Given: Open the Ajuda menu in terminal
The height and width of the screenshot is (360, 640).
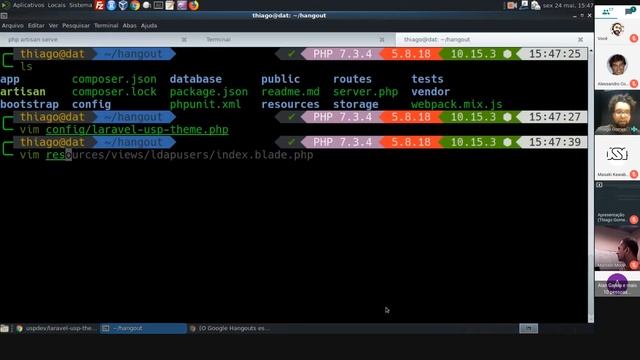Looking at the screenshot, I should [149, 25].
